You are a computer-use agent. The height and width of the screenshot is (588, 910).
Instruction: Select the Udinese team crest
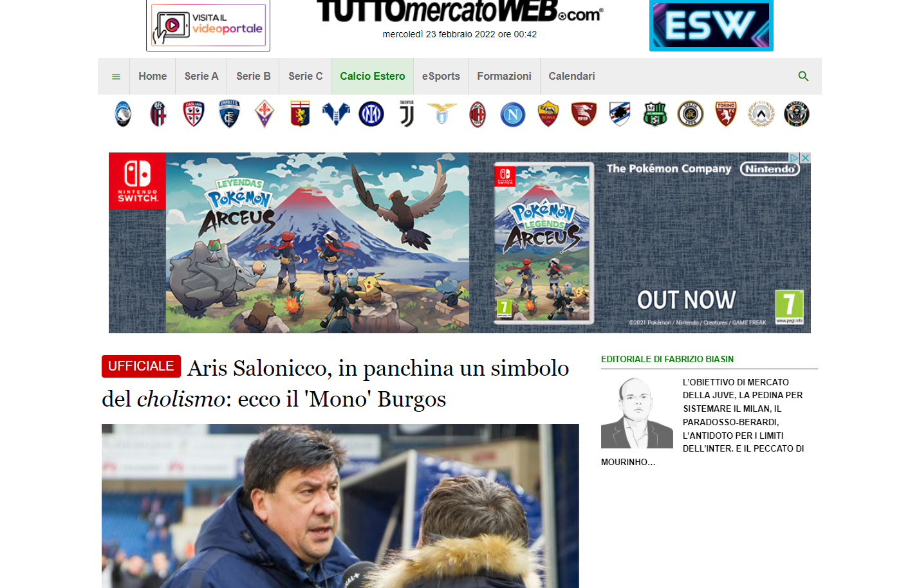pos(761,114)
